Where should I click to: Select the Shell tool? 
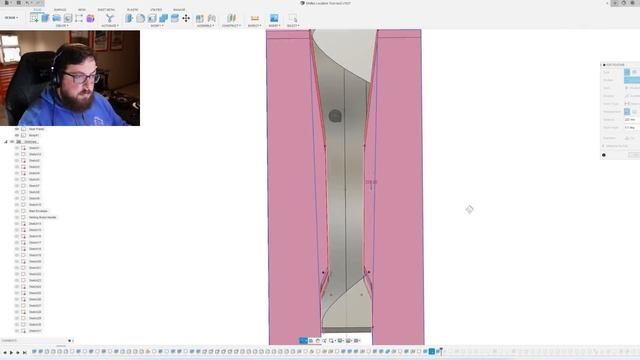pos(152,18)
